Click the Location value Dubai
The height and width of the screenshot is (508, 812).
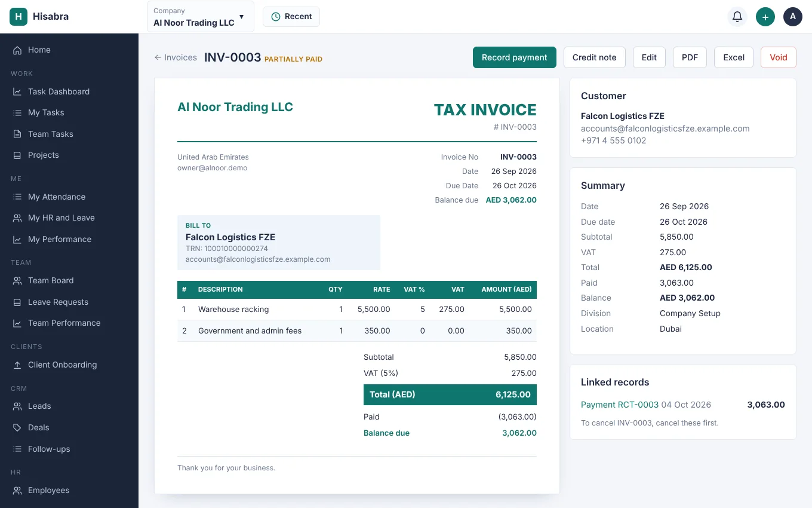[x=670, y=329]
